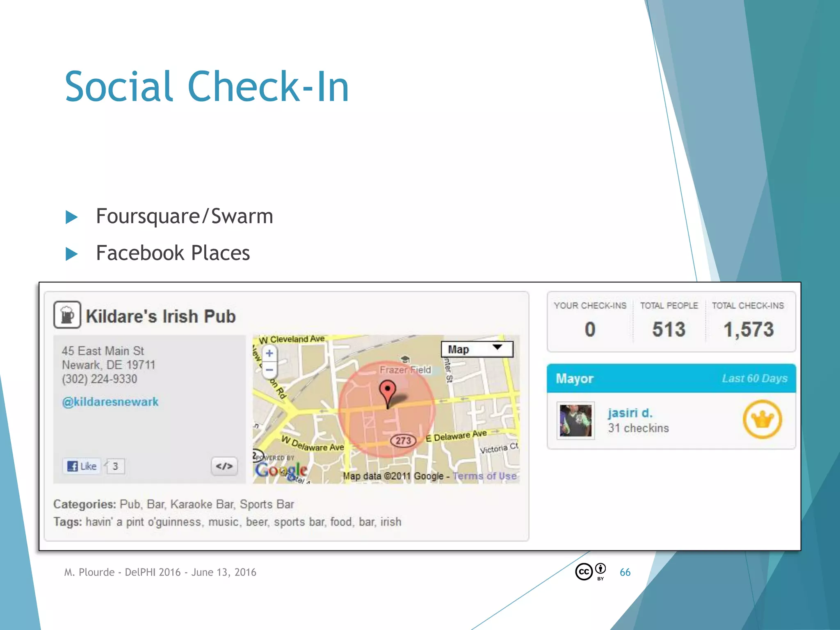
Task: Click the Victoria Ct map label
Action: pos(499,448)
